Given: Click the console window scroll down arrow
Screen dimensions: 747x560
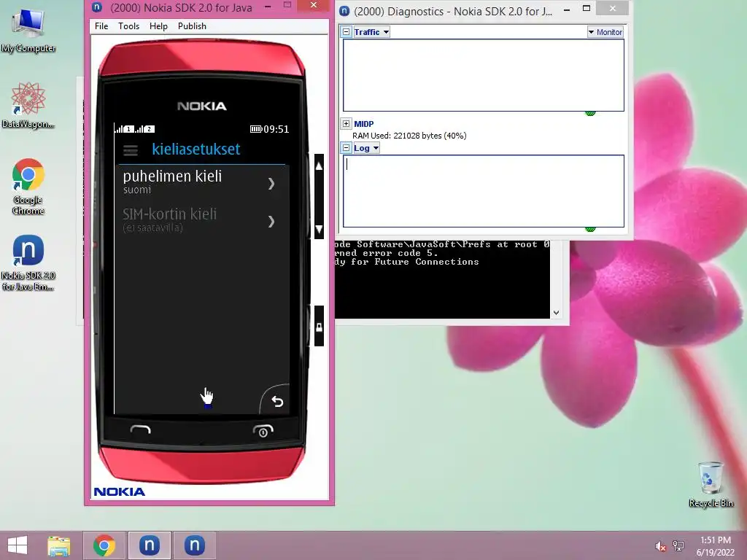Looking at the screenshot, I should pos(556,313).
